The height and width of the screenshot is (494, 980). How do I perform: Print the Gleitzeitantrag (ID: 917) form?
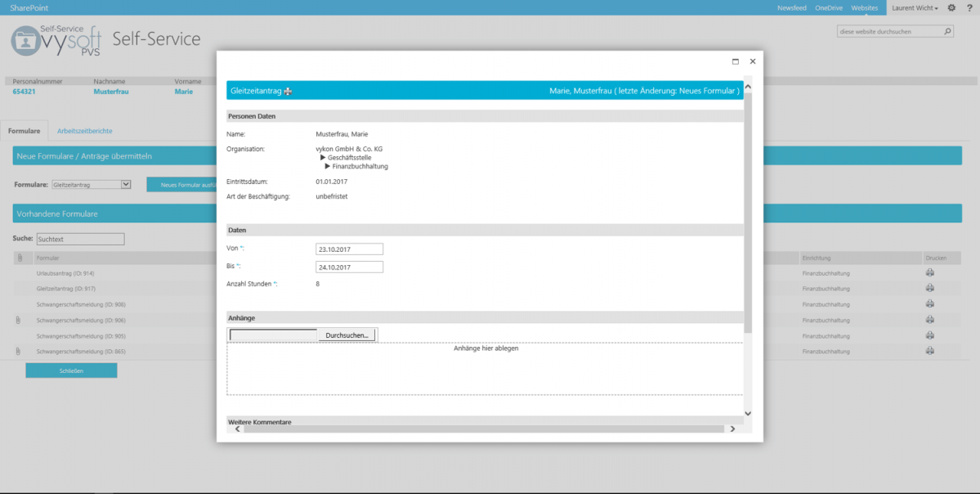(x=929, y=288)
